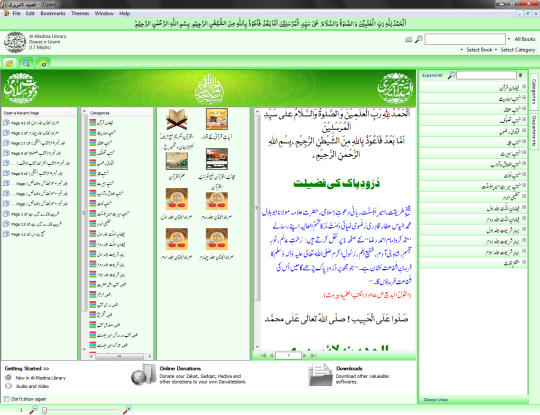Open the Themes menu

[x=80, y=13]
